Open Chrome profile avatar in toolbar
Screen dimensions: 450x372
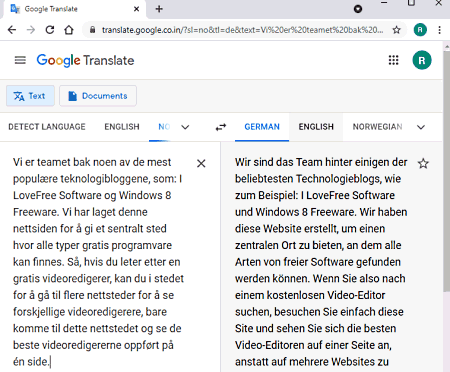click(x=420, y=30)
